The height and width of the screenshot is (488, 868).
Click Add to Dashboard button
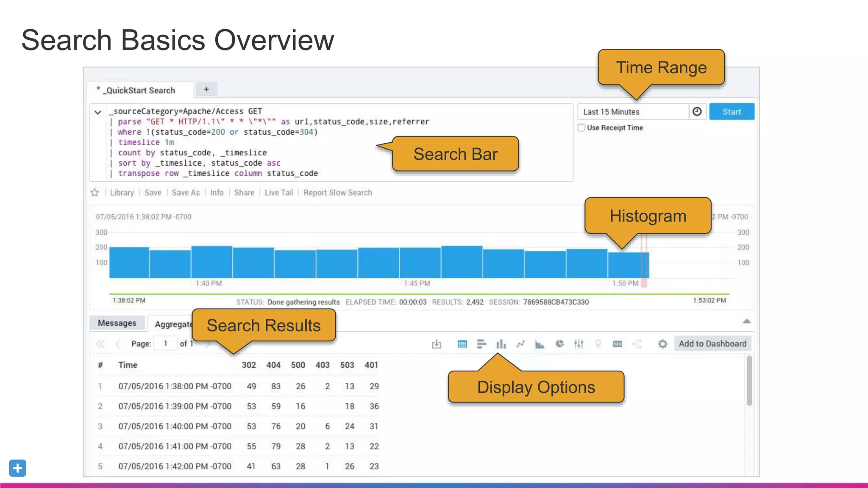[x=712, y=344]
